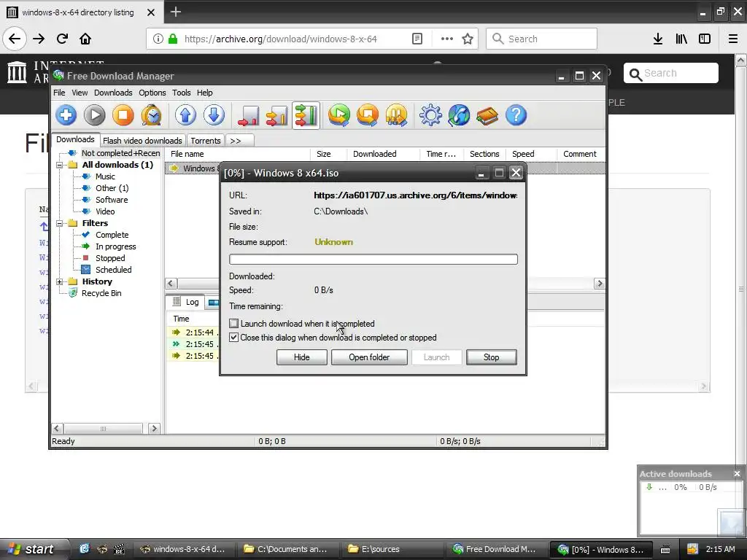Collapse the All downloads tree node
This screenshot has width=747, height=560.
click(60, 165)
